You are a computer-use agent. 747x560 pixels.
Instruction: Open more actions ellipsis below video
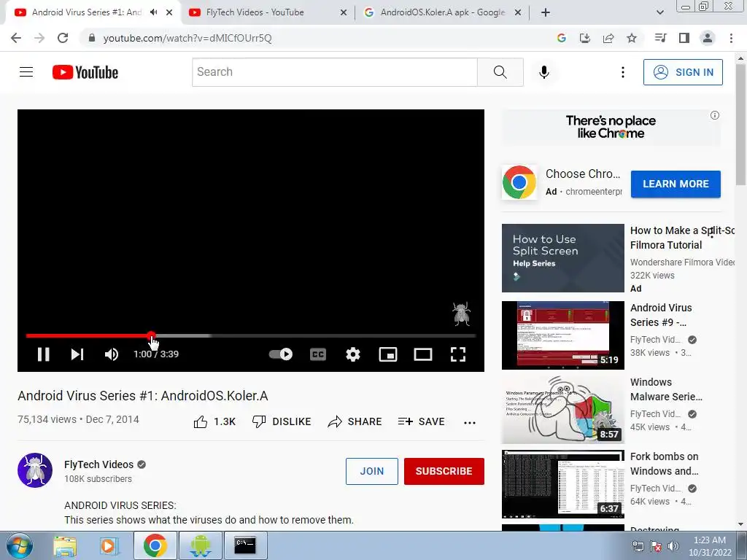[x=470, y=422]
